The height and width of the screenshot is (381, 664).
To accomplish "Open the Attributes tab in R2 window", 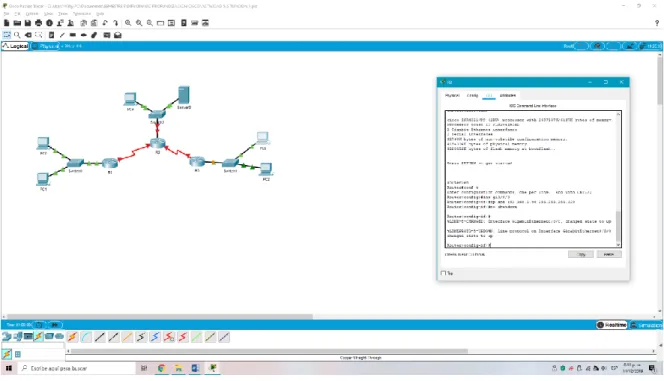I will [x=507, y=95].
